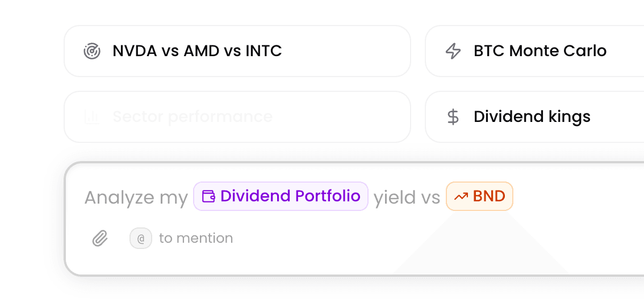
Task: Click empty space right of the NVDA card label
Action: 346,51
